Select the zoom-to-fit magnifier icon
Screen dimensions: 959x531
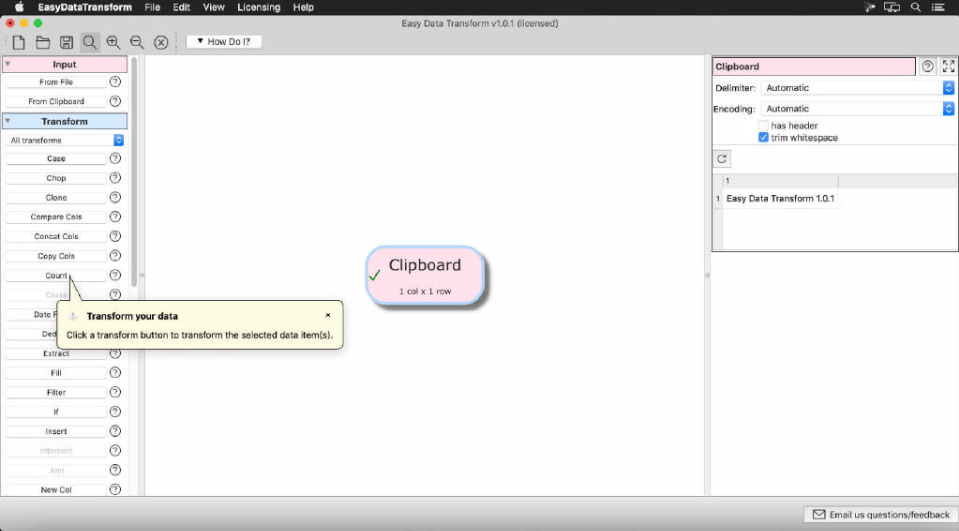[90, 42]
